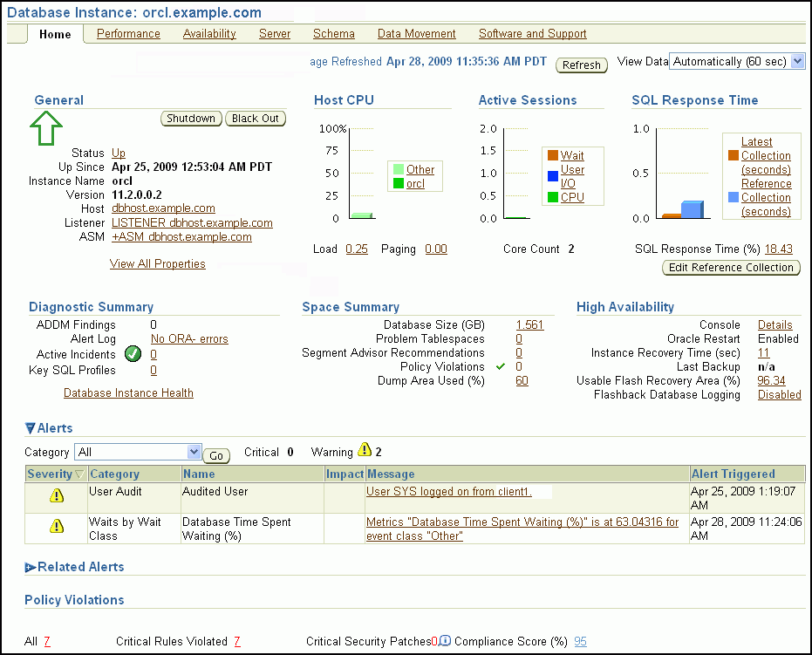
Task: Click the Critical Security Patches info icon
Action: click(x=445, y=641)
